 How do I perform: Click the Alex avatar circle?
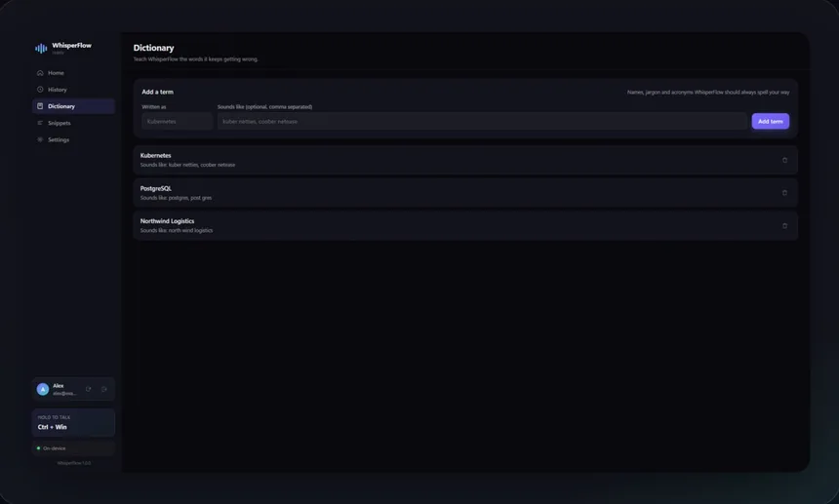(43, 389)
